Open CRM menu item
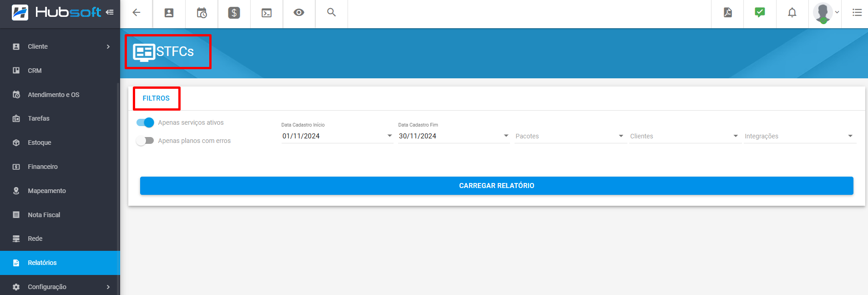 point(60,71)
